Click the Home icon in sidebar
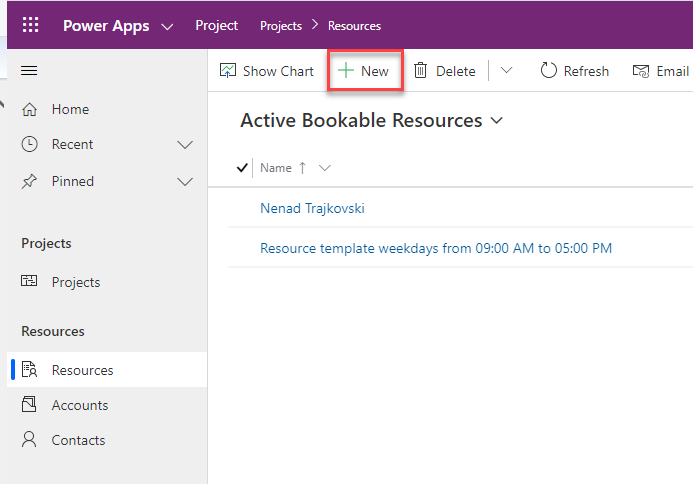693x484 pixels. pos(30,109)
